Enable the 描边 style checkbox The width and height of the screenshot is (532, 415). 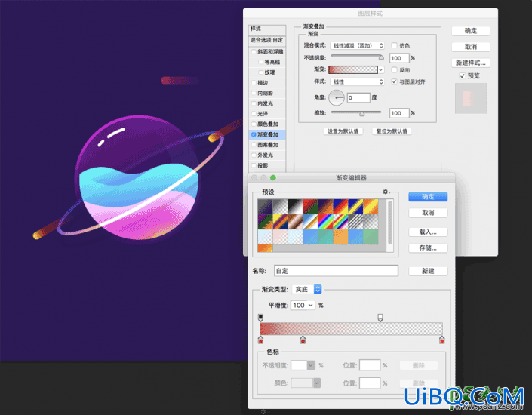tap(254, 83)
